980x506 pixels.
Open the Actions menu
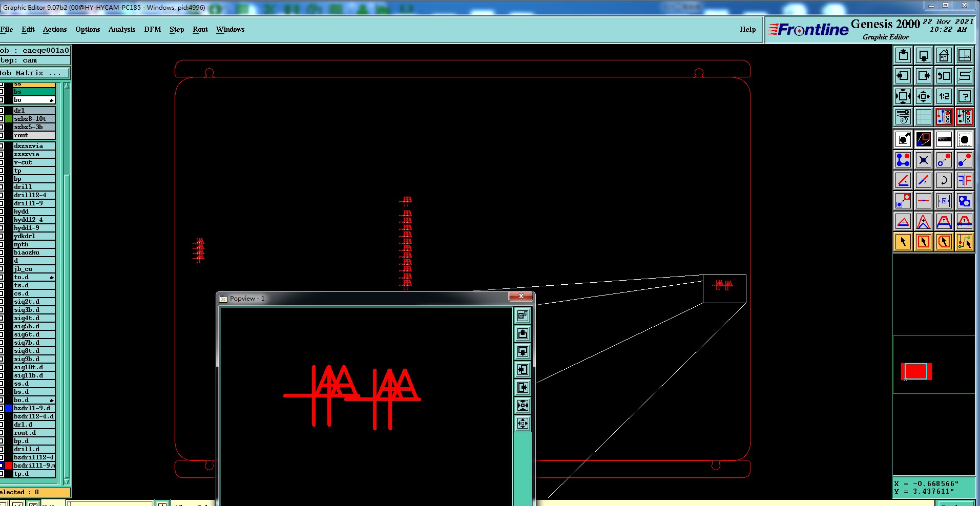[x=55, y=29]
